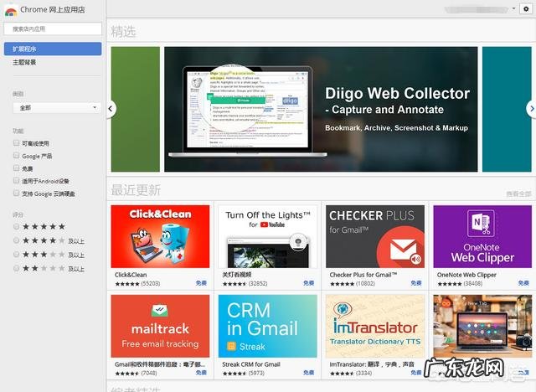Advance to next featured carousel slide

tap(530, 109)
